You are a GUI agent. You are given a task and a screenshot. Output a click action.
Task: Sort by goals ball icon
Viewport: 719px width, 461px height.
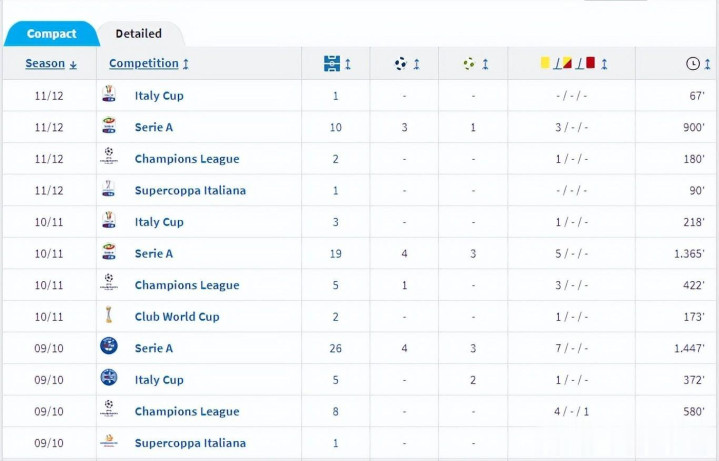click(407, 64)
